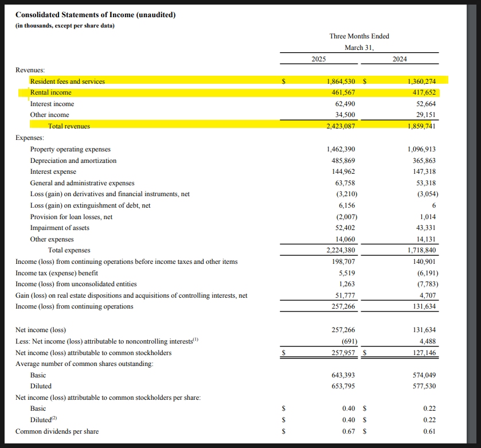Select the 2024 column heading

point(400,59)
